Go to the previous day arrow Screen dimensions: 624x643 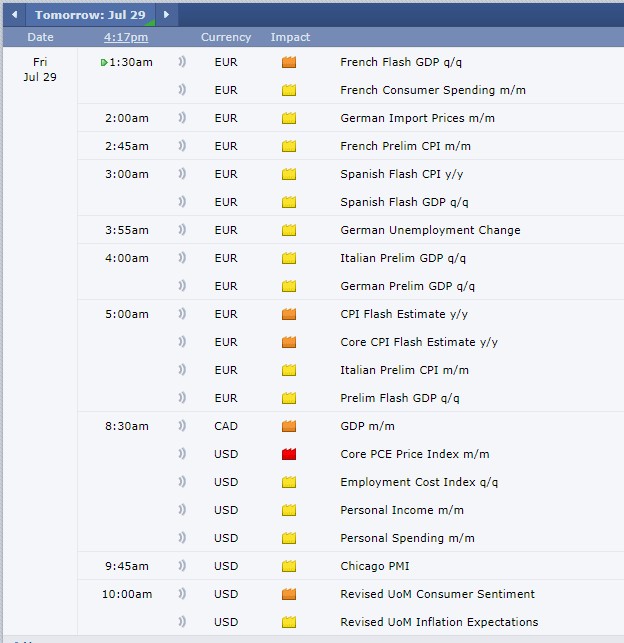14,15
